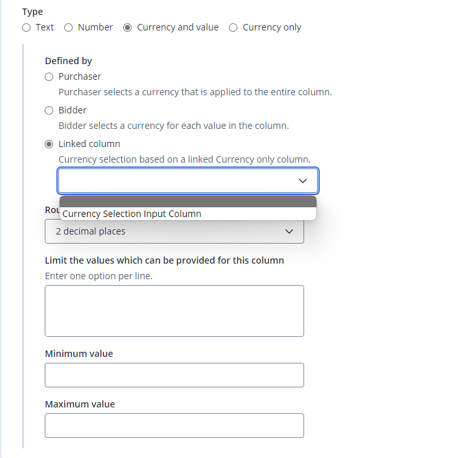This screenshot has width=476, height=458.
Task: Click the Linked column label text
Action: [89, 144]
